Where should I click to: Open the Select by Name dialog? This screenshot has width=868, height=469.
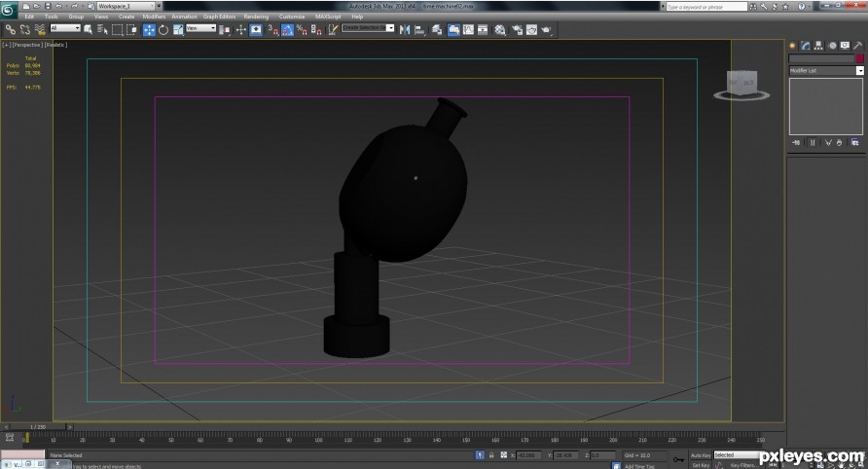coord(102,30)
